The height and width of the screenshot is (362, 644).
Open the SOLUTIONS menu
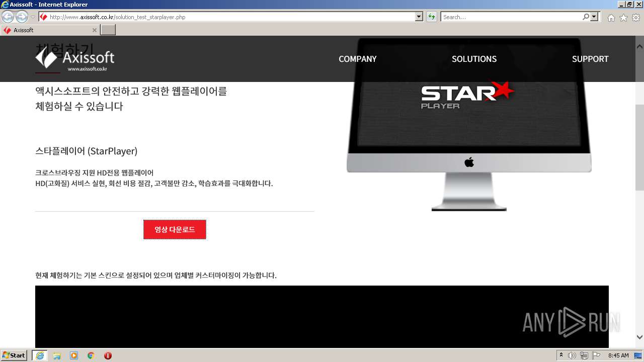click(474, 59)
